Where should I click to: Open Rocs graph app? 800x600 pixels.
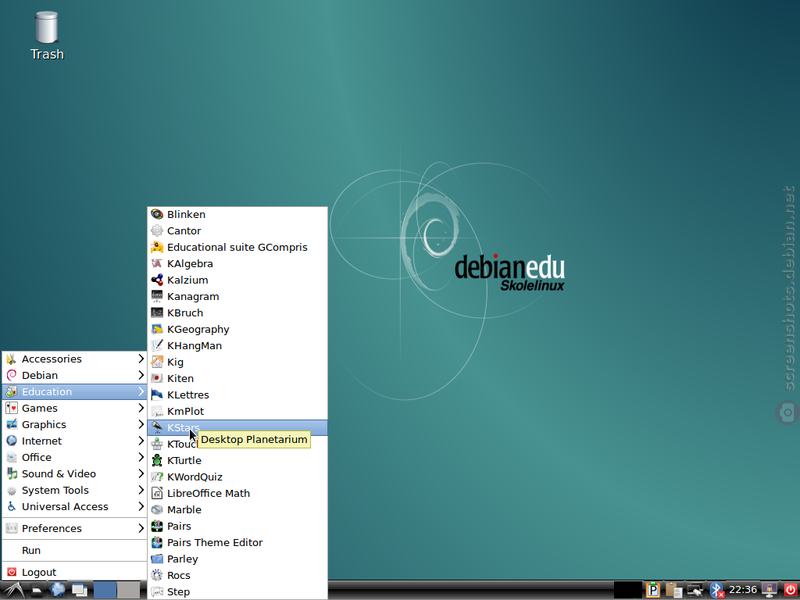tap(237, 575)
